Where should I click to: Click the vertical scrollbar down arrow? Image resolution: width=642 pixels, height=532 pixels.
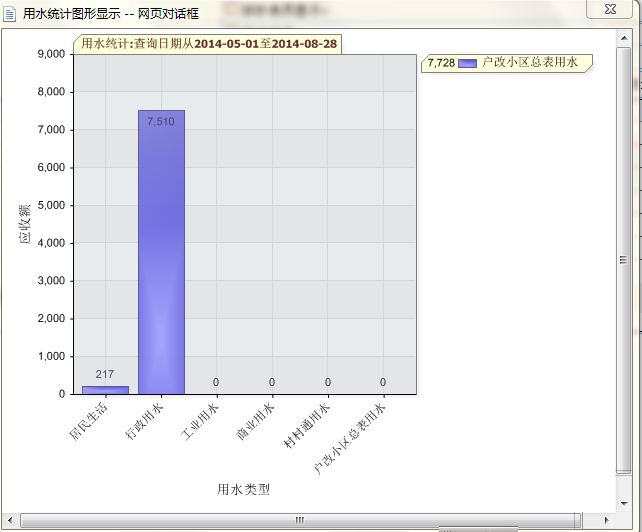[624, 503]
